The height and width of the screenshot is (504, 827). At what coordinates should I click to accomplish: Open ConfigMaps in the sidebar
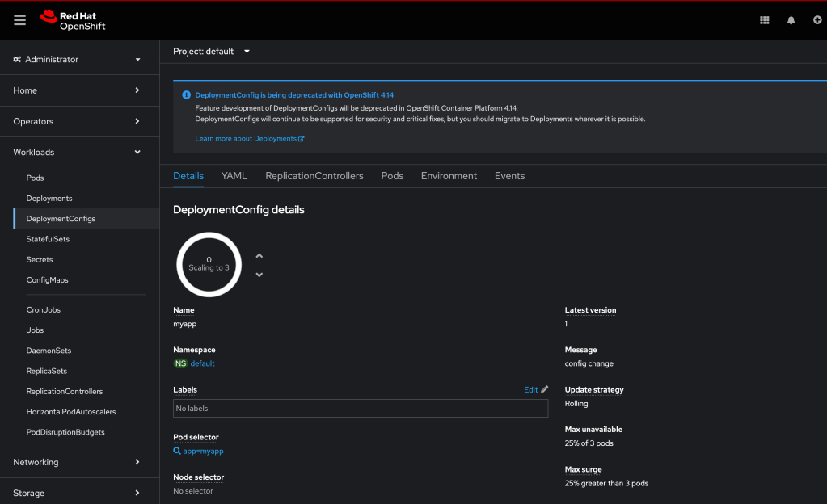[47, 280]
